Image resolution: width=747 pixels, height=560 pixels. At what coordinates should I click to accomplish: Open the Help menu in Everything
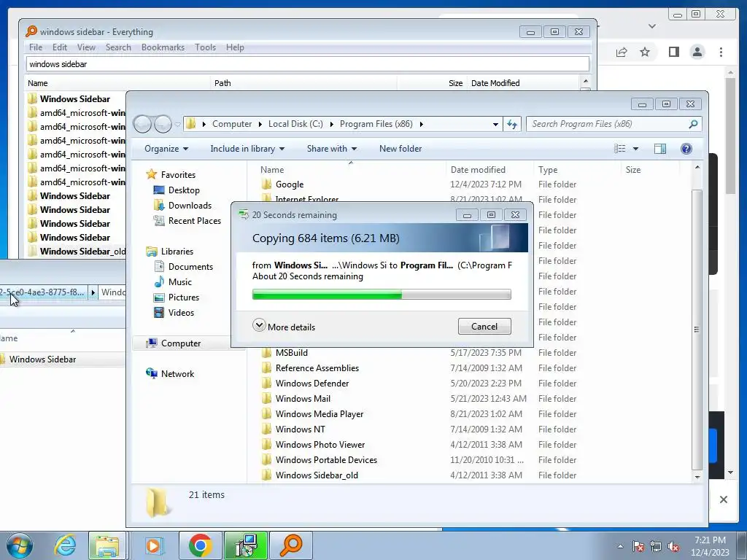[235, 47]
